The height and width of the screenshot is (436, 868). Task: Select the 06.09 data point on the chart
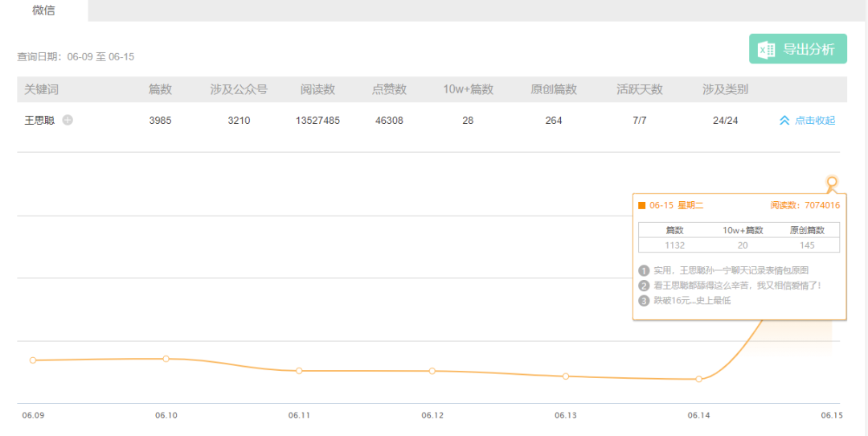[x=33, y=360]
